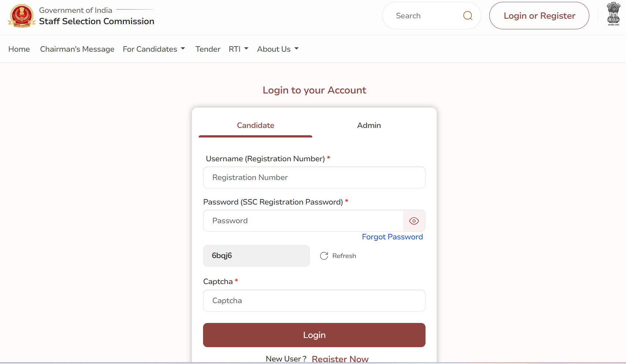Click inside the Search field
626x364 pixels.
(x=421, y=15)
